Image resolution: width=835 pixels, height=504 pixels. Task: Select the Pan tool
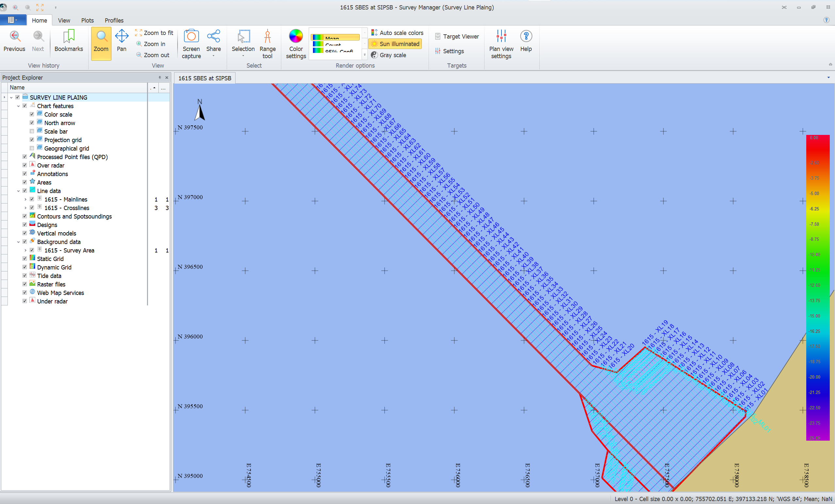click(121, 41)
